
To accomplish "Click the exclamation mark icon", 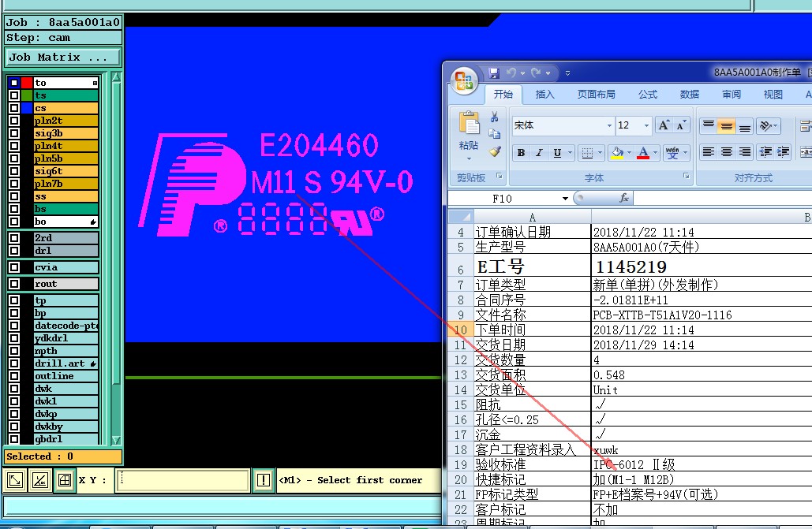I will click(x=263, y=480).
